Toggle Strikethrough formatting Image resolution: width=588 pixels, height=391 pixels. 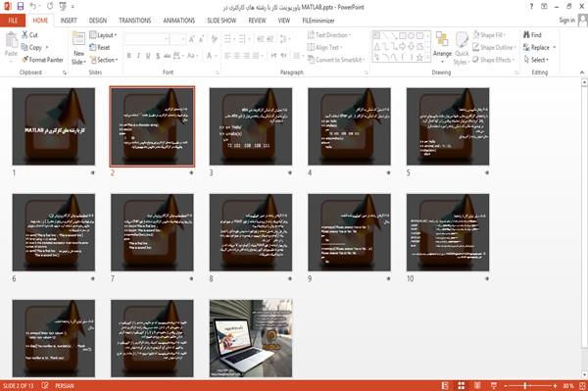168,56
